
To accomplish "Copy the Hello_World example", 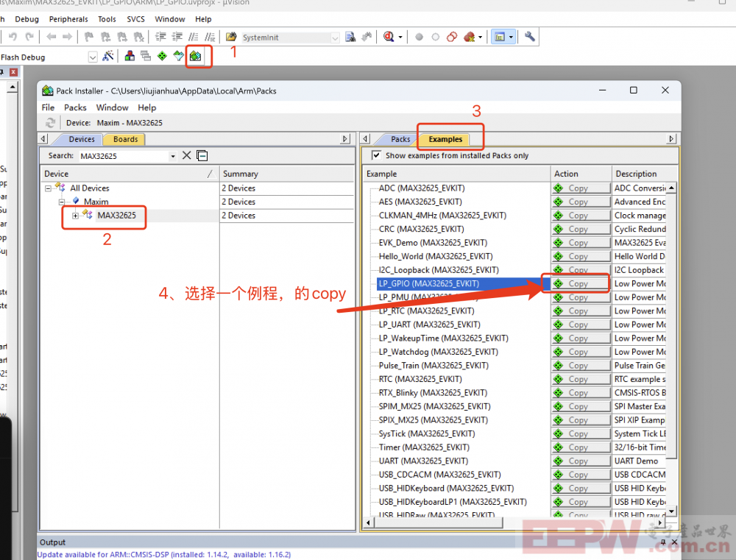I will (x=581, y=256).
